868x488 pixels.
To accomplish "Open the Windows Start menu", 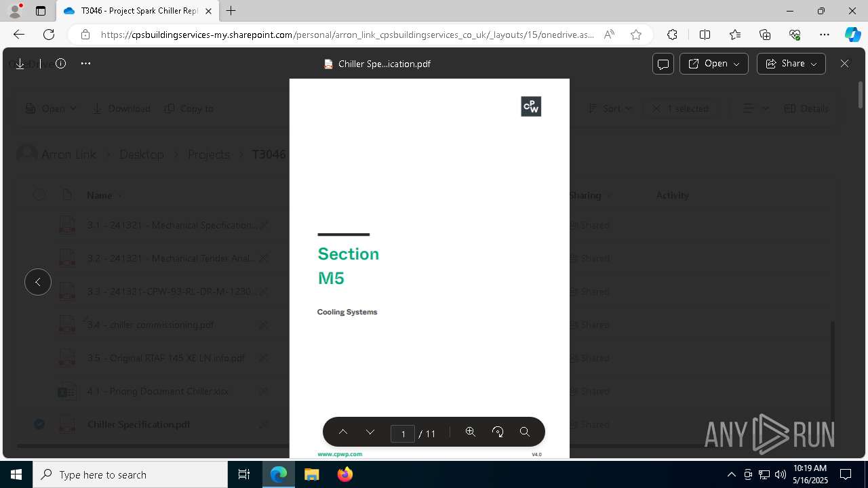I will click(x=16, y=474).
